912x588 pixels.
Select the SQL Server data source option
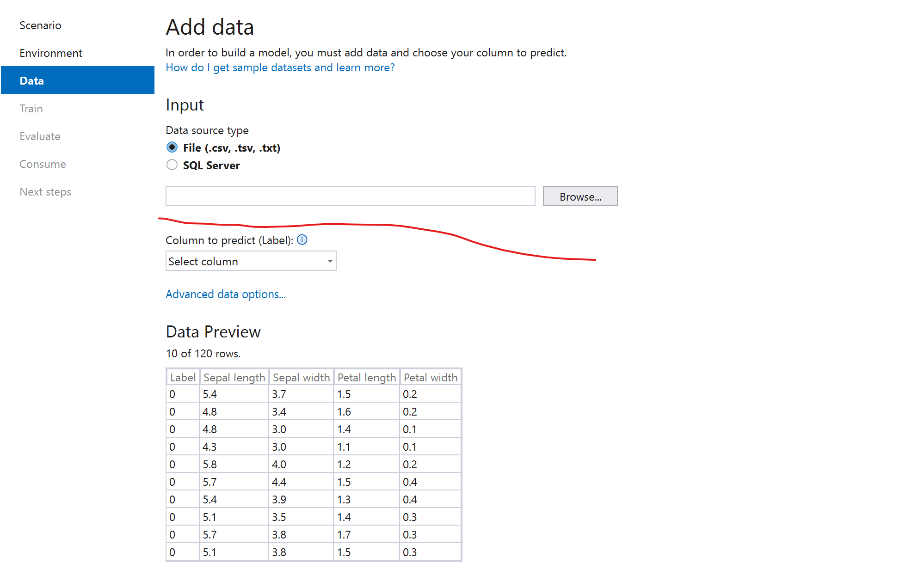172,165
